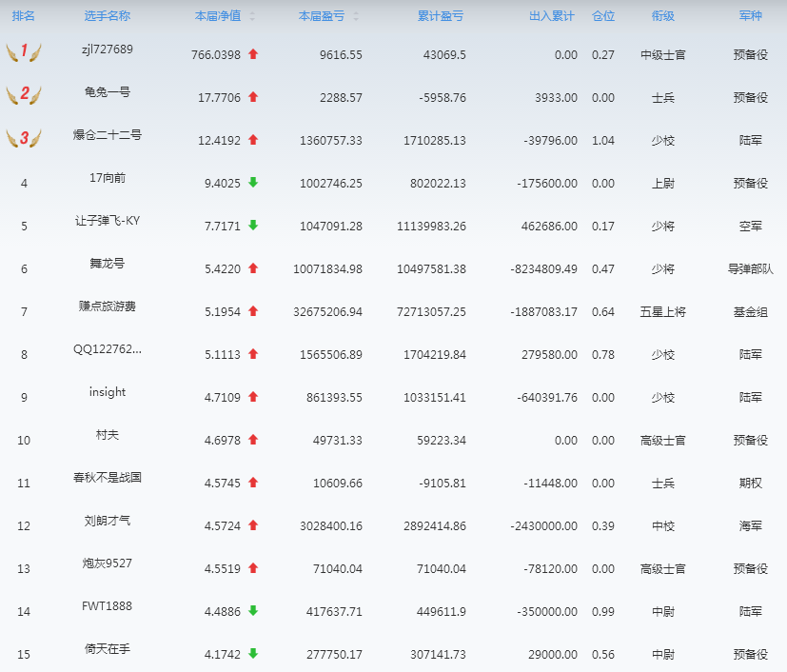Open player 春秋不是战国
This screenshot has width=787, height=672.
(x=108, y=477)
